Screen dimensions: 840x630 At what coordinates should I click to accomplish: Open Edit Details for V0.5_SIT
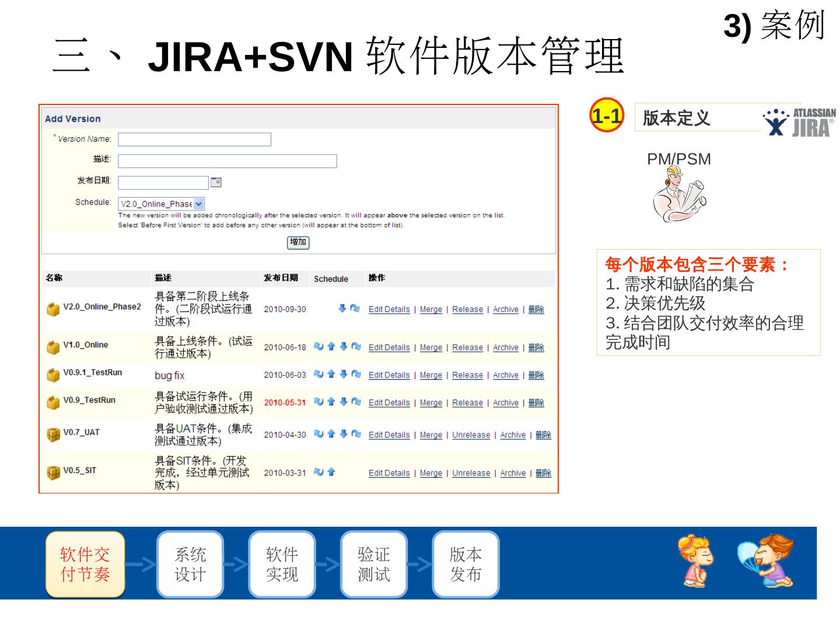coord(389,473)
